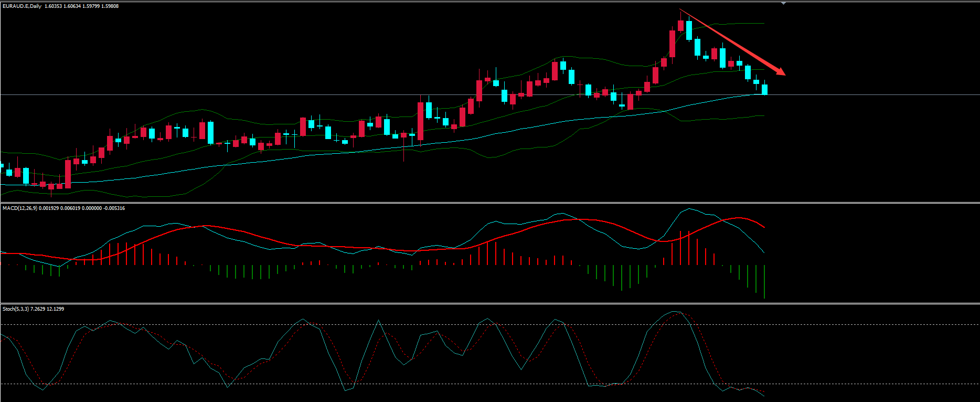
Task: Click the last cyan candle on the chart
Action: pyautogui.click(x=764, y=89)
